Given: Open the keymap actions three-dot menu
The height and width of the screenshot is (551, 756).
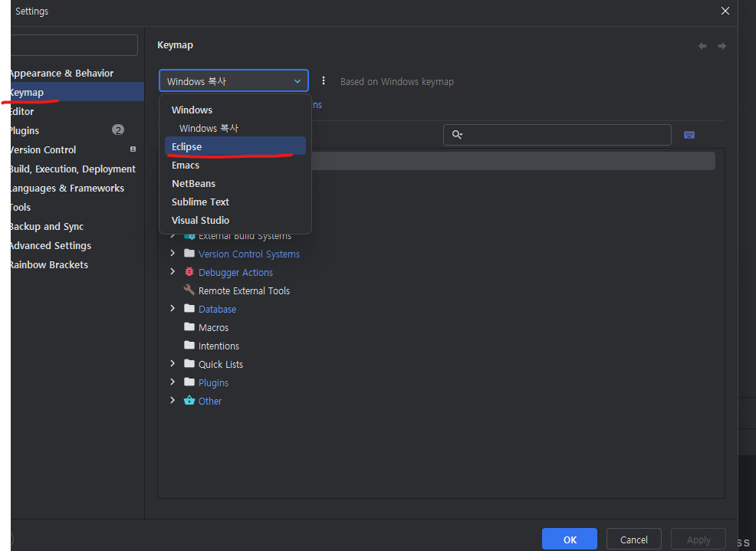Looking at the screenshot, I should pos(323,81).
